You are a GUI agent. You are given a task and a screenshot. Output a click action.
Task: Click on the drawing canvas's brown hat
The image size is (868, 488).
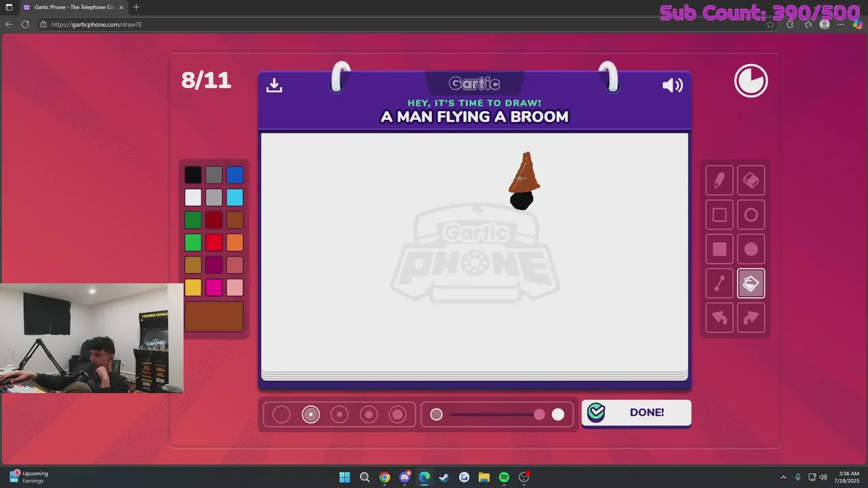coord(525,175)
